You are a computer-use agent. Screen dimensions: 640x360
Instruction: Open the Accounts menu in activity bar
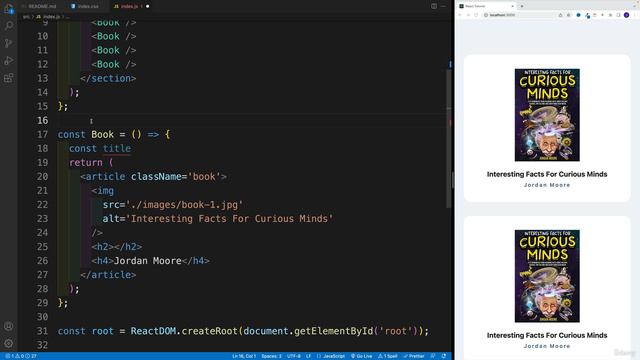pyautogui.click(x=9, y=326)
